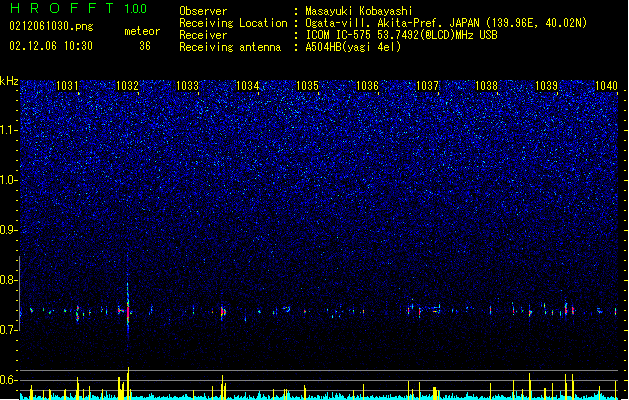This screenshot has height=400, width=629.
Task: Click the 0.6 kHz axis tick label
Action: coord(9,380)
